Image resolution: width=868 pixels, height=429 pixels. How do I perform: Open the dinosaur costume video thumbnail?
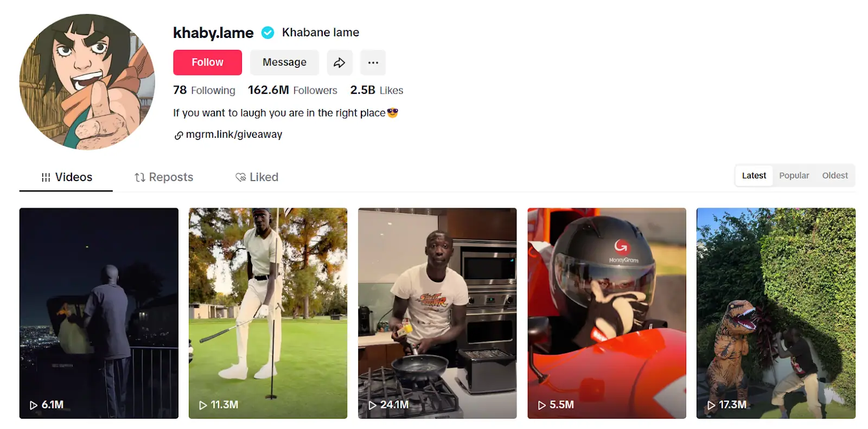(776, 313)
